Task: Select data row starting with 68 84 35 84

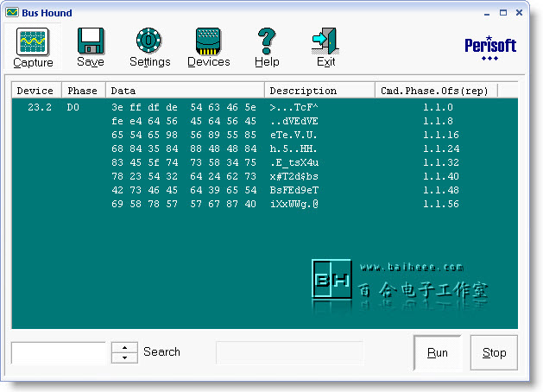Action: click(x=184, y=149)
